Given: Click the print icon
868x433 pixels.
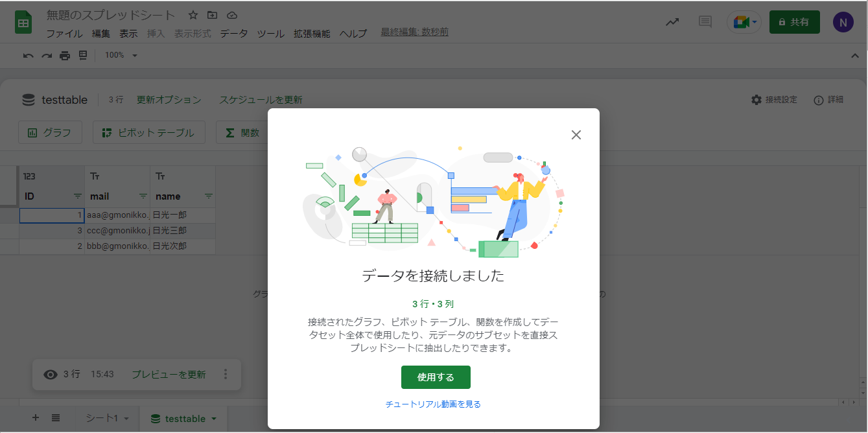Looking at the screenshot, I should click(65, 56).
